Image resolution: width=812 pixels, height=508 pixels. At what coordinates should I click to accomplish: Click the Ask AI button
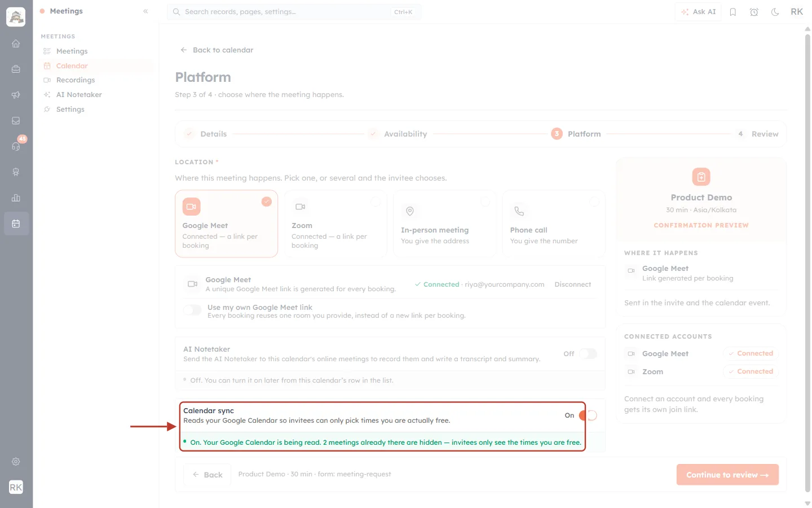pyautogui.click(x=698, y=12)
